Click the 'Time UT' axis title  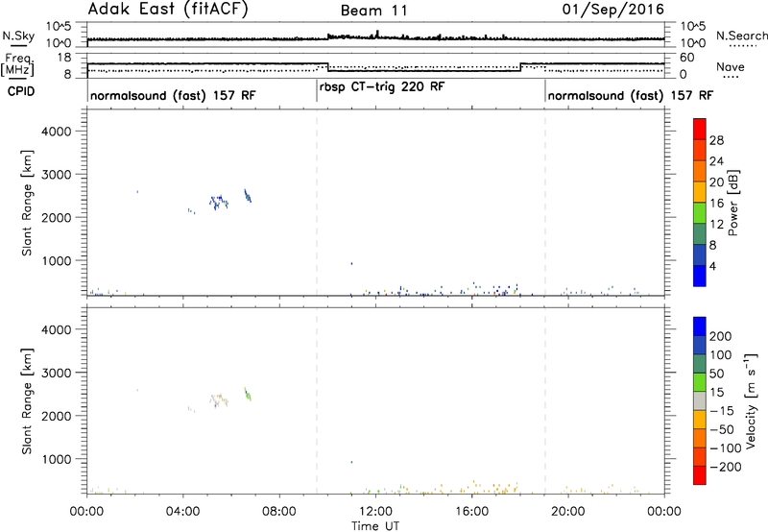pos(375,526)
